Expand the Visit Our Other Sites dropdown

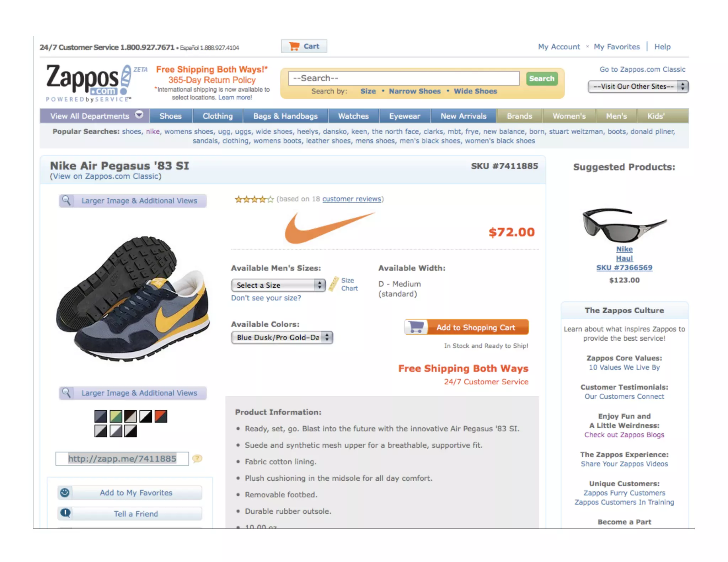click(638, 86)
